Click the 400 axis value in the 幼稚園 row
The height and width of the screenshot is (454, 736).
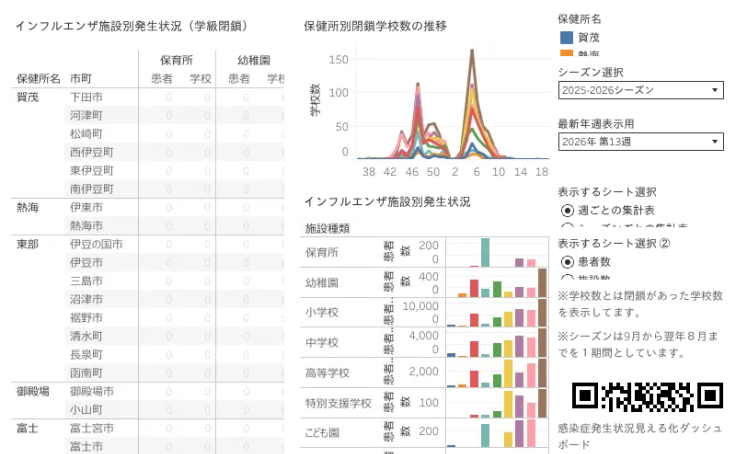[x=429, y=277]
